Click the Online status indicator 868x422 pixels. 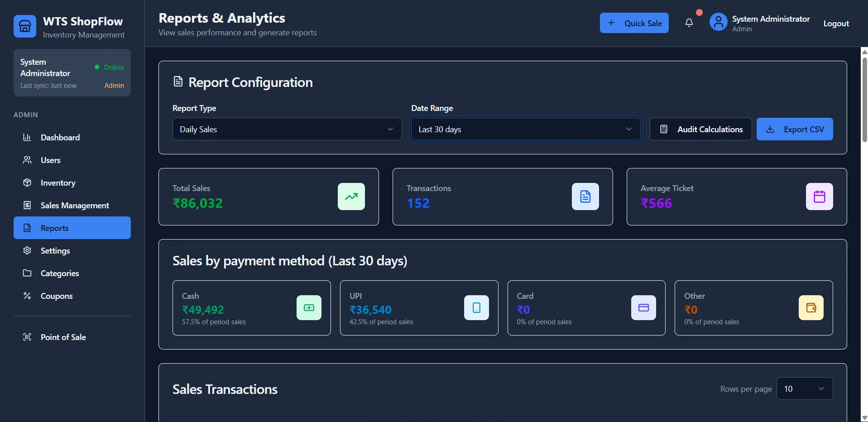tap(109, 67)
